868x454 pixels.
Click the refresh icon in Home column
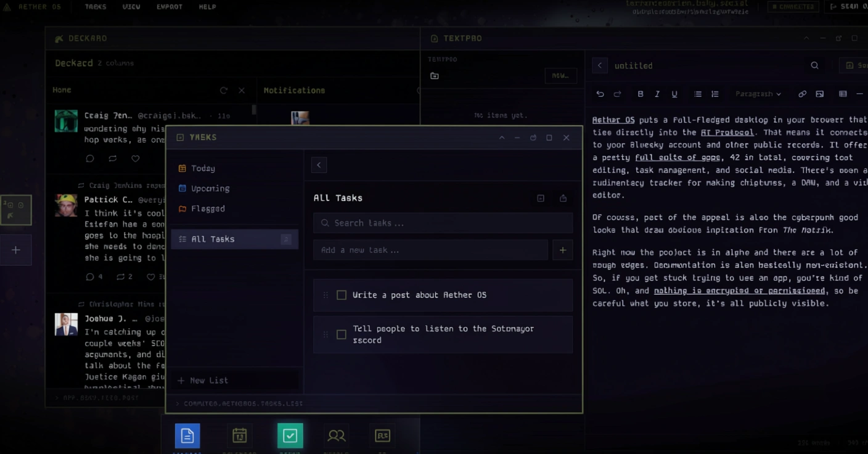pyautogui.click(x=224, y=91)
